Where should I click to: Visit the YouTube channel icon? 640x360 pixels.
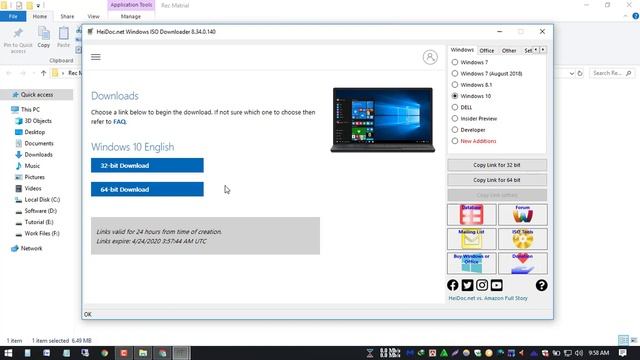pyautogui.click(x=496, y=285)
